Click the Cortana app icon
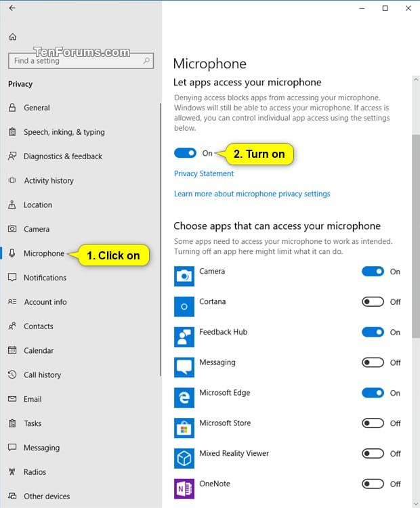420x508 pixels. 184,306
